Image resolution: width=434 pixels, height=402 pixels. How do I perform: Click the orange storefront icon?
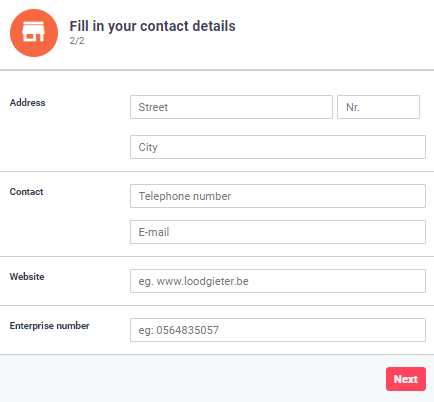pyautogui.click(x=34, y=33)
